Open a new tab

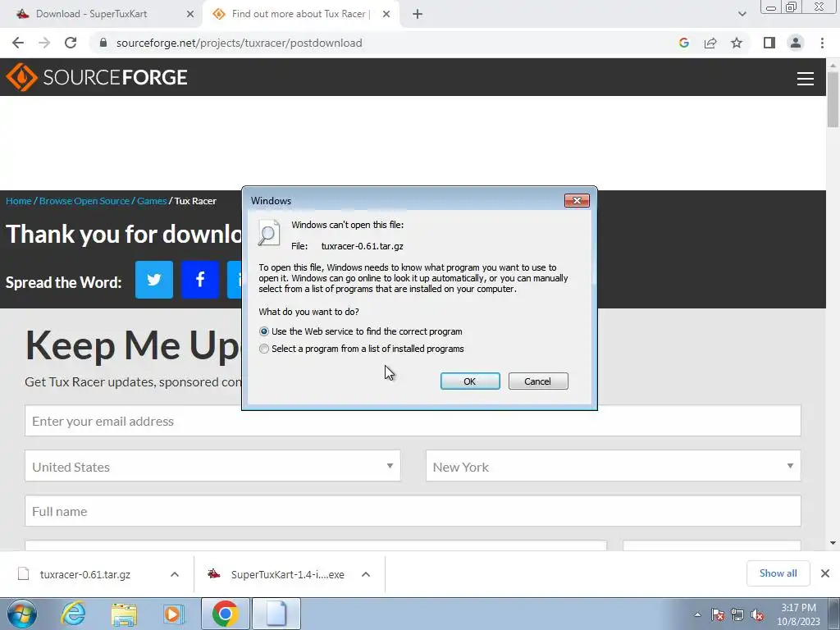418,14
